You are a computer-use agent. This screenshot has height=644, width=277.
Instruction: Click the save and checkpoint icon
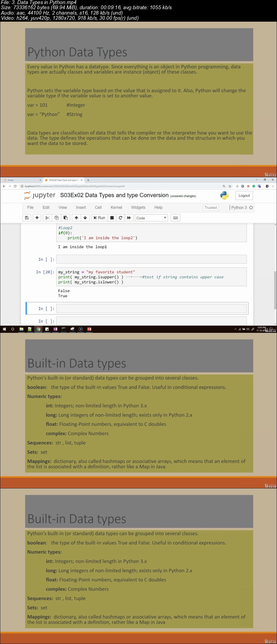pos(27,218)
